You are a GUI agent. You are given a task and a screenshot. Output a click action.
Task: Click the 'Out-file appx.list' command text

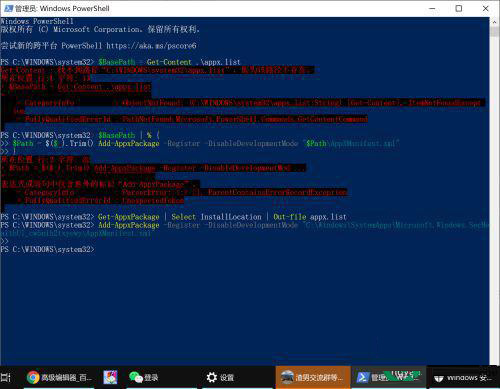[x=310, y=217]
